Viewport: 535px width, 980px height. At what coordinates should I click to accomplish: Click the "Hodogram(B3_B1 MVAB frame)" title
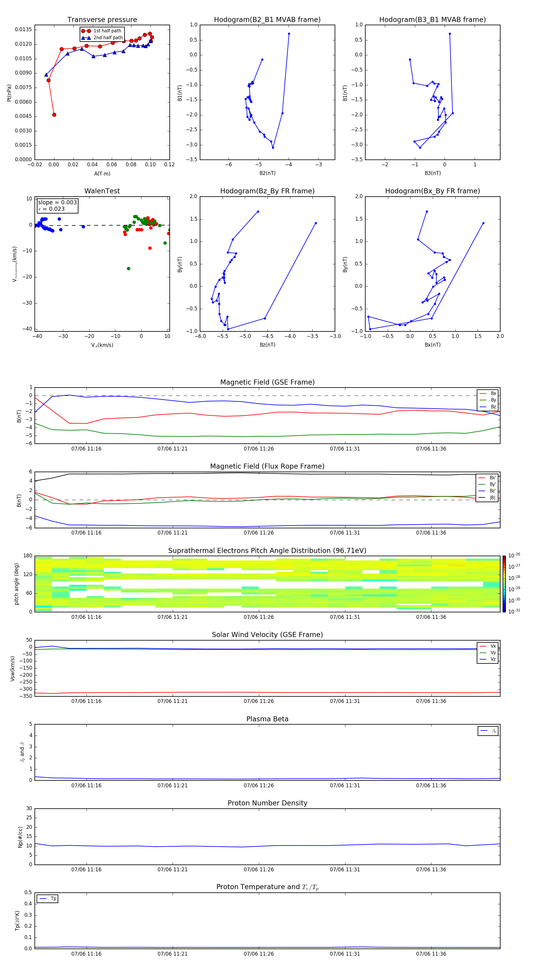[432, 20]
